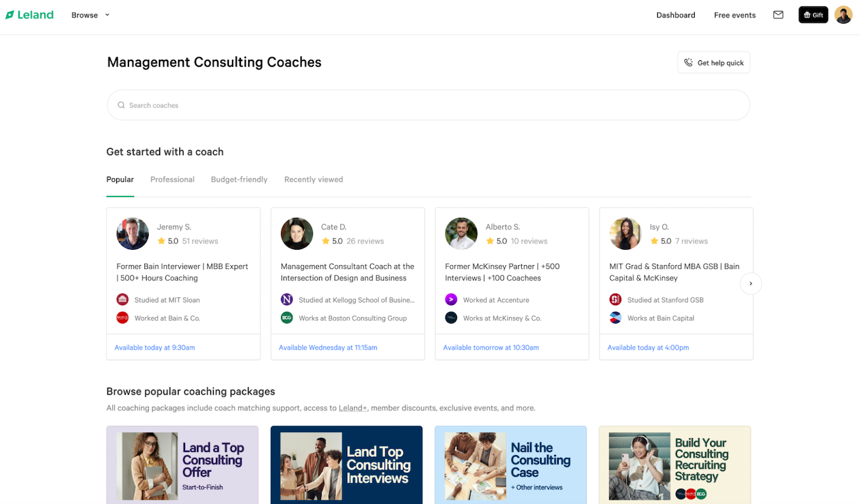The width and height of the screenshot is (860, 504).
Task: Click the MIT Sloan school icon
Action: [123, 299]
